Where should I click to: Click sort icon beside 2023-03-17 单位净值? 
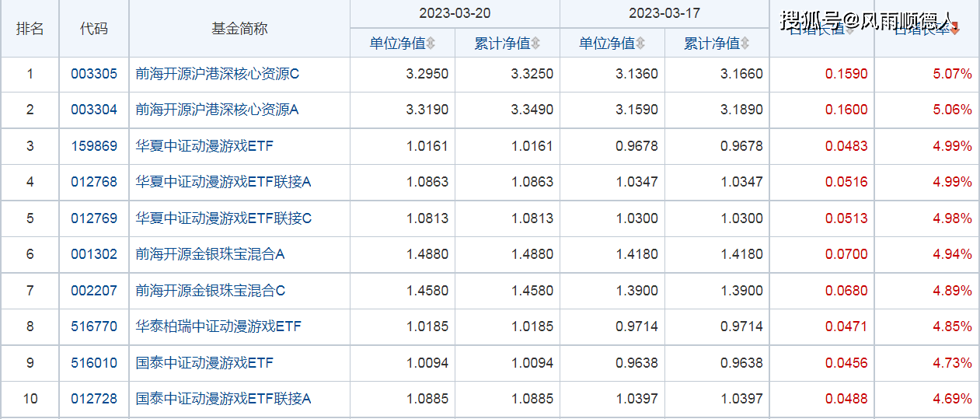(x=640, y=44)
